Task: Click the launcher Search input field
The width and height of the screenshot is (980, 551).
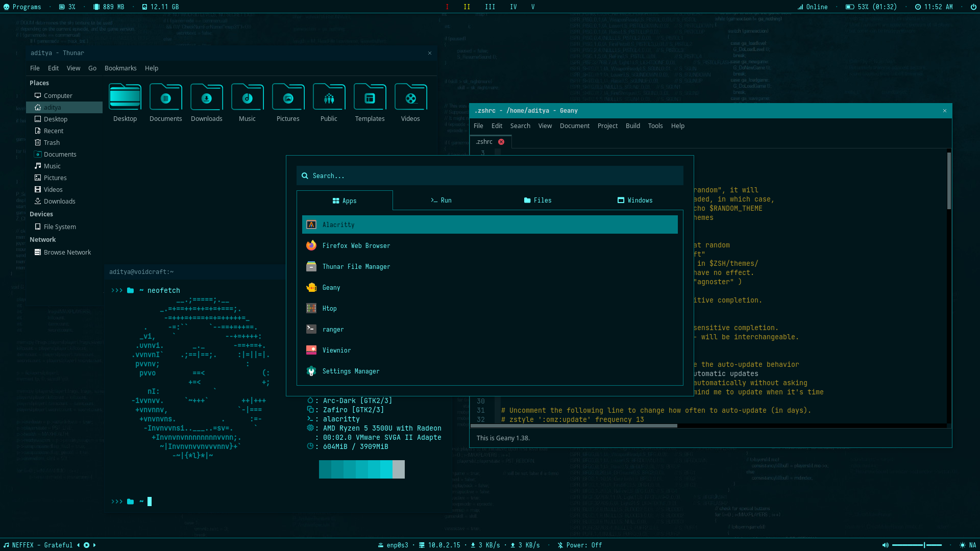Action: coord(489,176)
